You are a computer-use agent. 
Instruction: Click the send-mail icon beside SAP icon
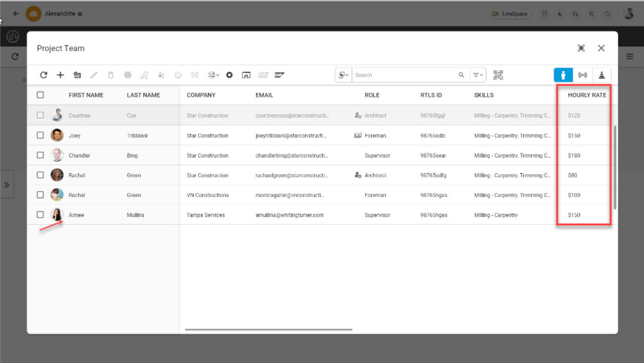263,75
